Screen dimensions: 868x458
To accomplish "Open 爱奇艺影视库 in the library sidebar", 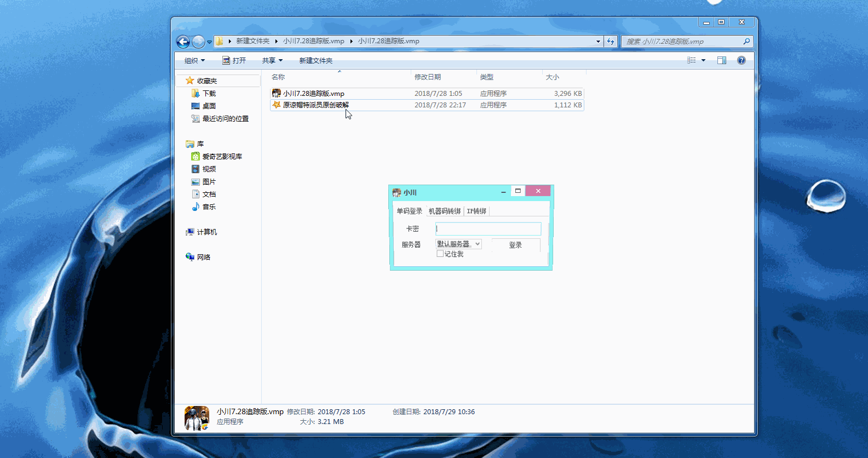I will (222, 157).
